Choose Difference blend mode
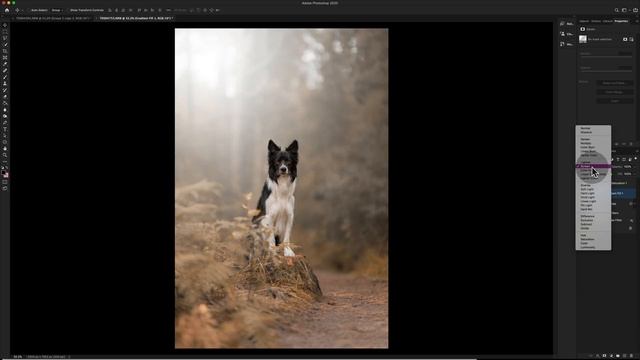640x360 pixels. tap(593, 216)
